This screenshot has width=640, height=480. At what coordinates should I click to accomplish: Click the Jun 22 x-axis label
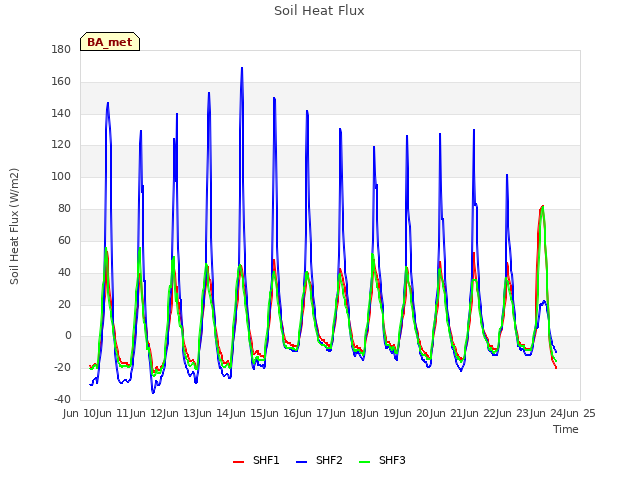tap(480, 413)
